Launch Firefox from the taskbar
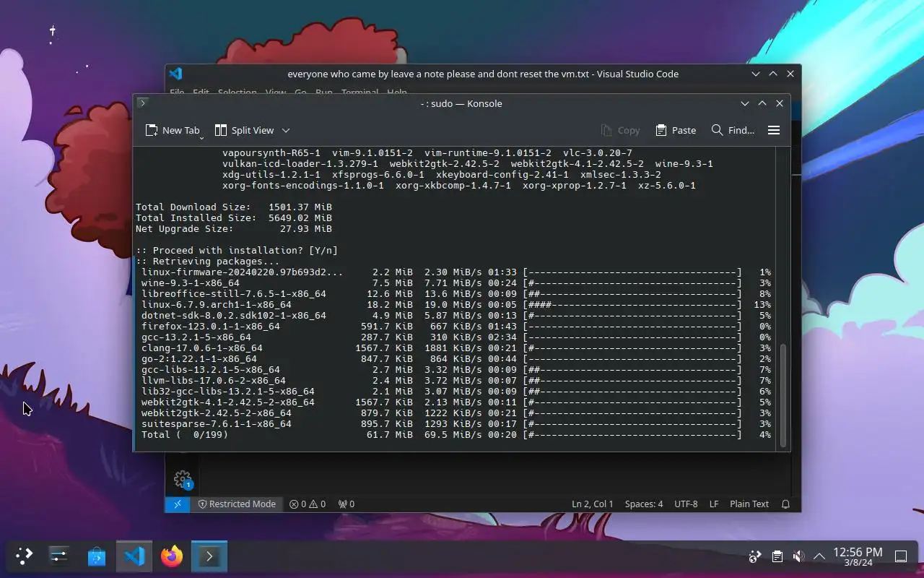The height and width of the screenshot is (578, 924). click(x=172, y=556)
